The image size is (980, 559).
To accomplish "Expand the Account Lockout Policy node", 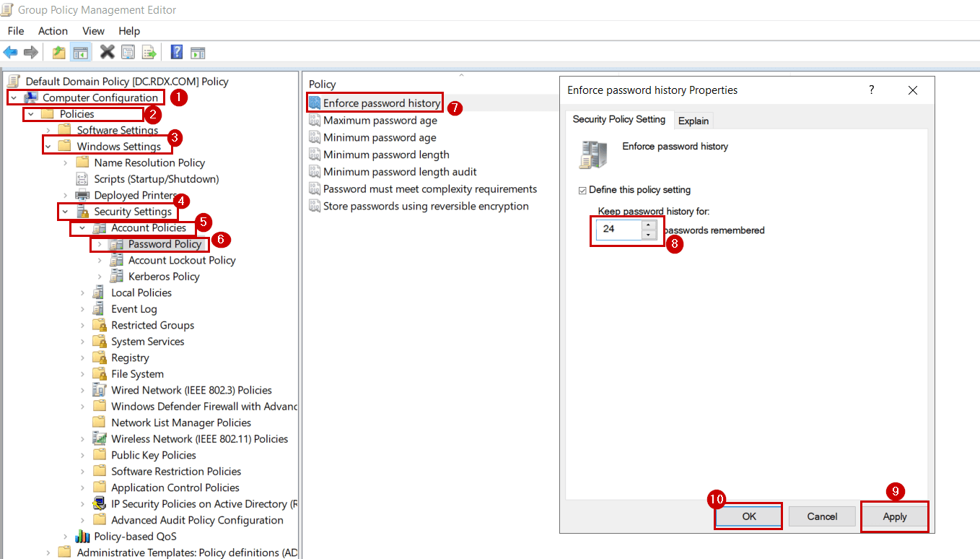I will click(99, 260).
